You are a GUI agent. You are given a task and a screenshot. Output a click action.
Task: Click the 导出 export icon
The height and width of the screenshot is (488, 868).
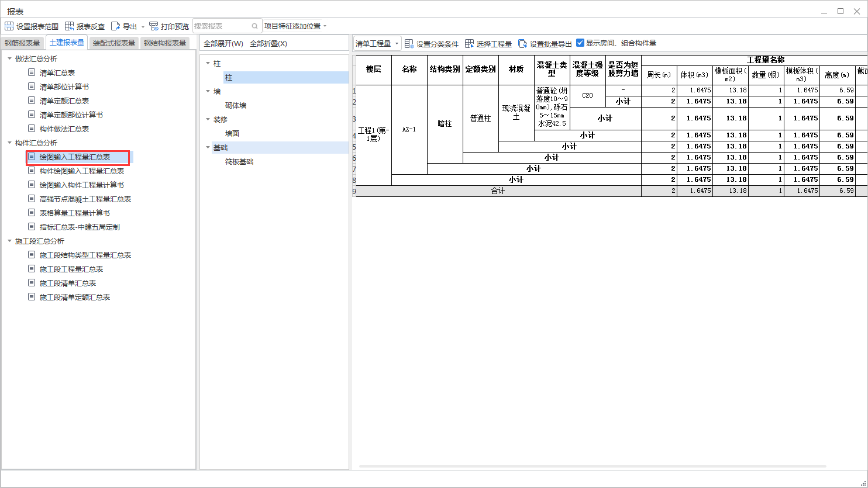(x=115, y=26)
